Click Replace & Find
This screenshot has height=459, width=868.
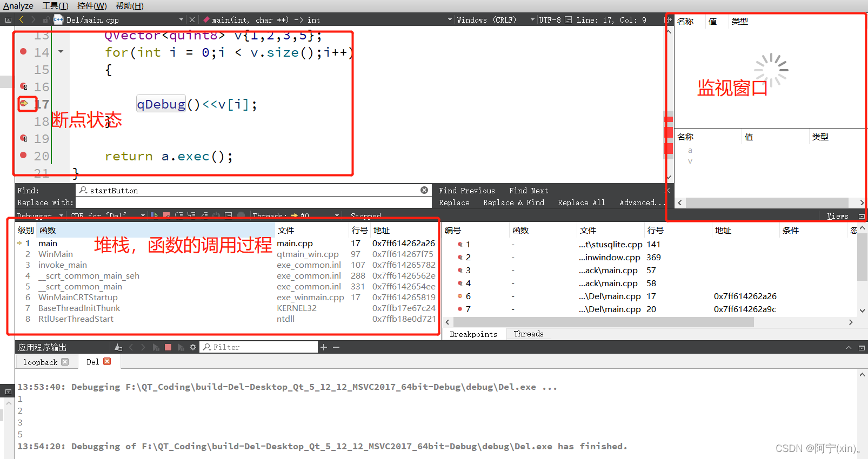click(513, 202)
